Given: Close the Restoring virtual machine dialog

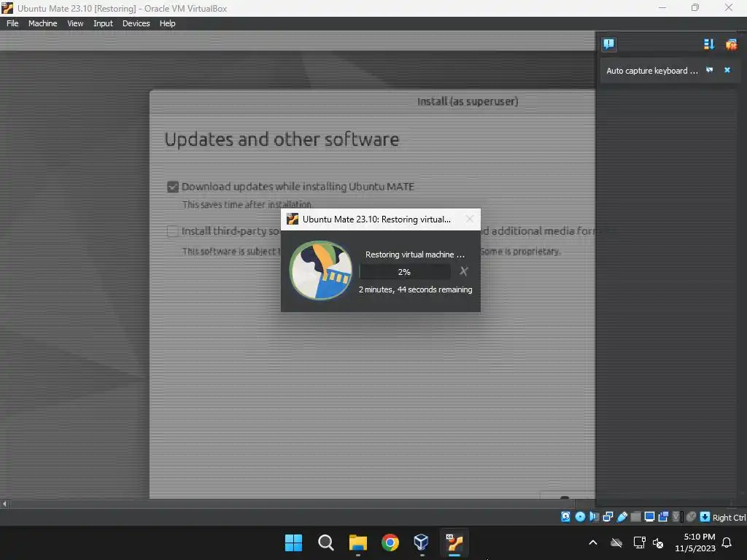Looking at the screenshot, I should pos(469,219).
